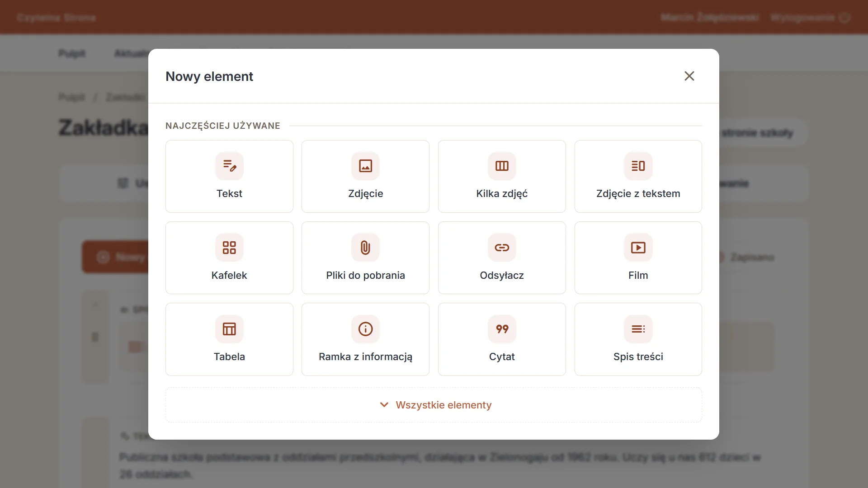Click the Tabela label
Viewport: 868px width, 488px height.
point(229,357)
